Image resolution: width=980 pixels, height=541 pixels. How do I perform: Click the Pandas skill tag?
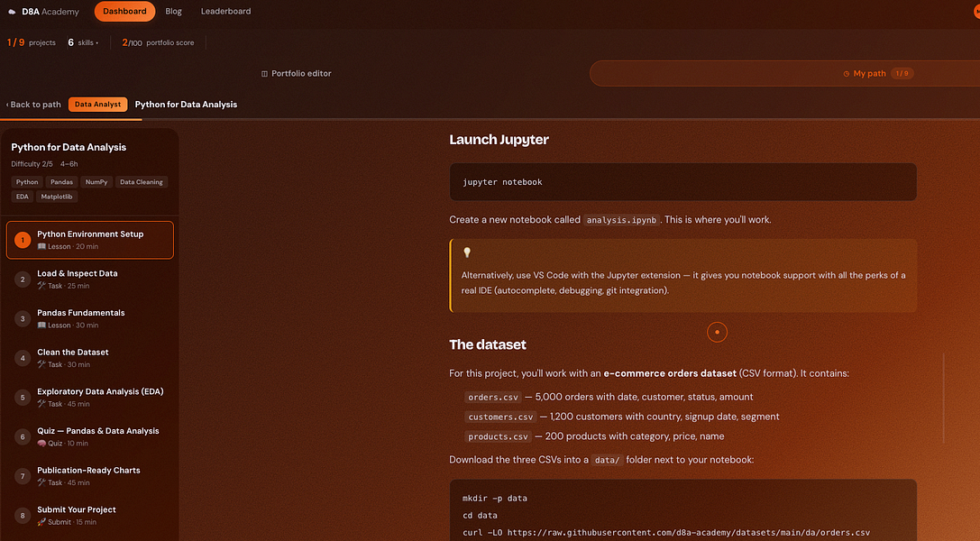pyautogui.click(x=62, y=182)
